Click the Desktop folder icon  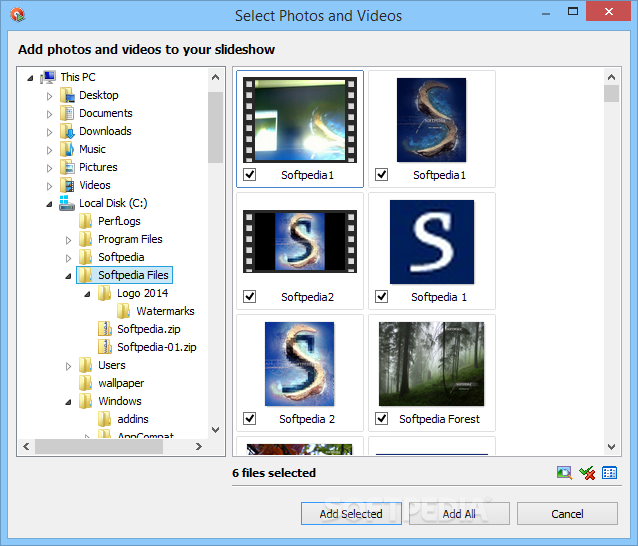click(68, 95)
